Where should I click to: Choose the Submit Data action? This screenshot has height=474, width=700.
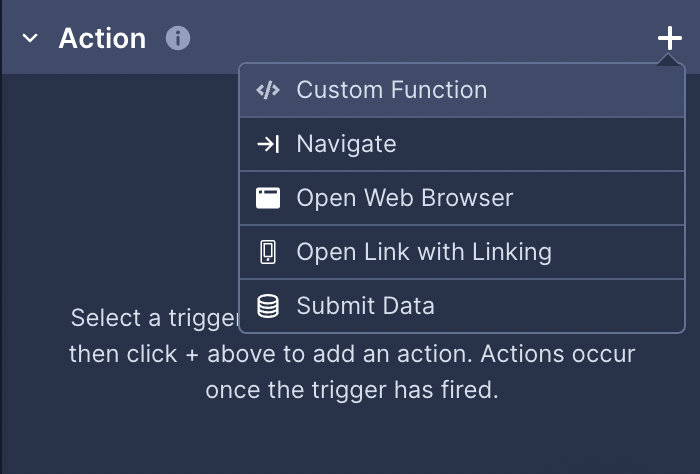tap(462, 306)
